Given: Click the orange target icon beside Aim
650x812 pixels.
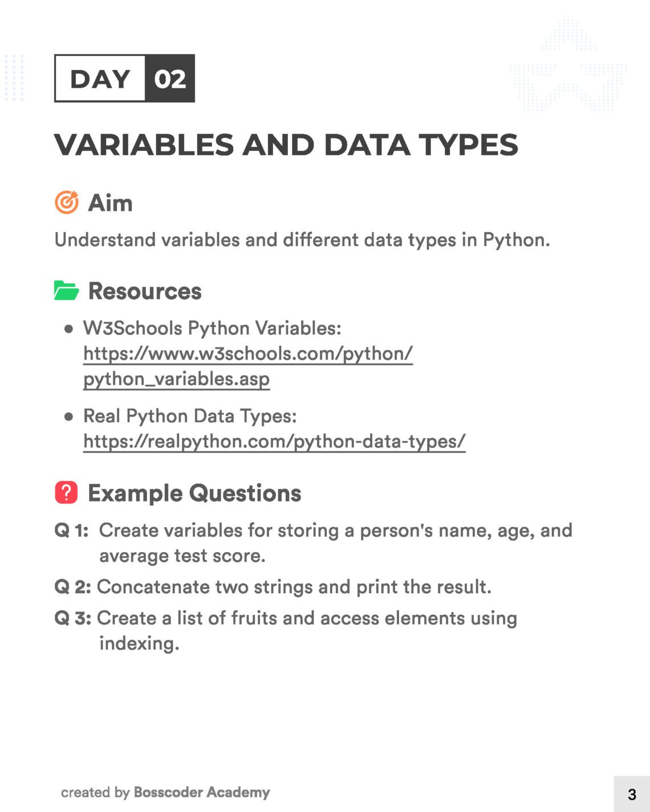Looking at the screenshot, I should click(x=67, y=202).
